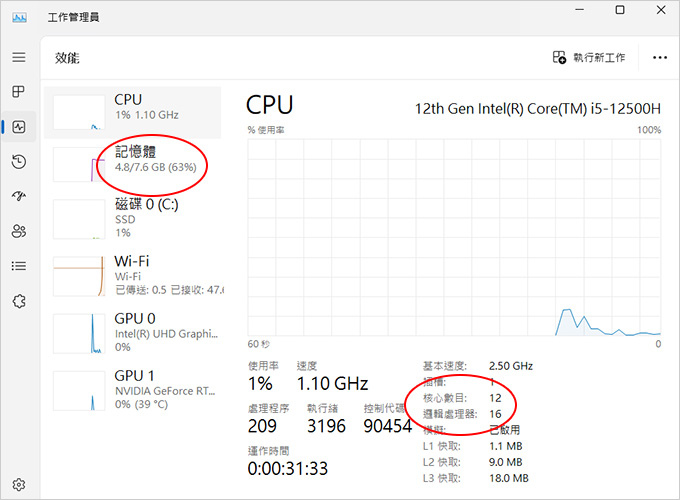Click the Task Manager app icon in title bar
The width and height of the screenshot is (680, 500).
click(x=19, y=17)
